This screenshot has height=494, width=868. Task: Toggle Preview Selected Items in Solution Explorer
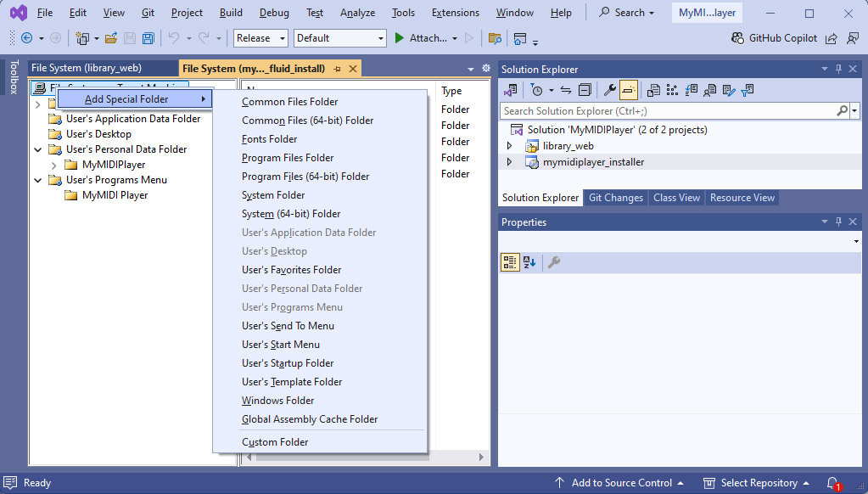(629, 90)
